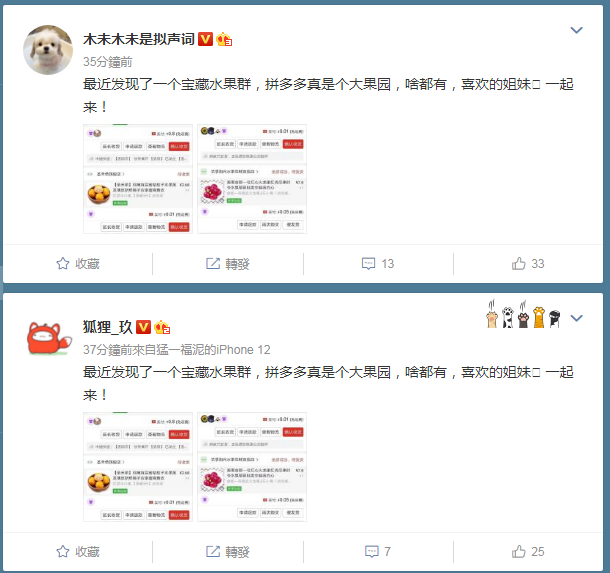Click the crown membership badge beside 狐狸_玖
Image resolution: width=610 pixels, height=573 pixels.
coord(162,327)
